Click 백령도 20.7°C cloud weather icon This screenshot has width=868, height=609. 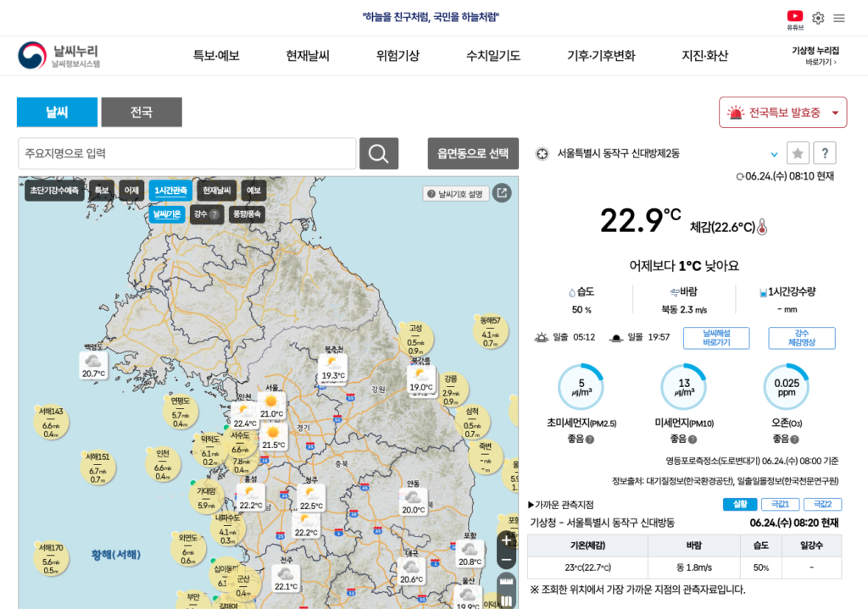pyautogui.click(x=93, y=361)
